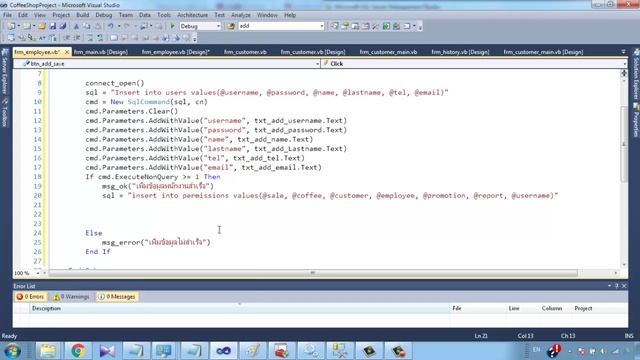Sort Error List by File column
Screen dimensions: 640x360
point(478,309)
